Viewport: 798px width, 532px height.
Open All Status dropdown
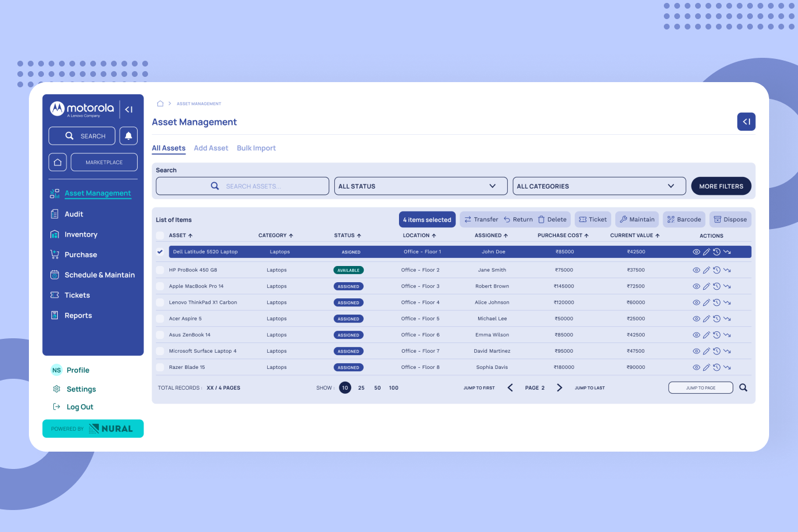click(x=421, y=186)
